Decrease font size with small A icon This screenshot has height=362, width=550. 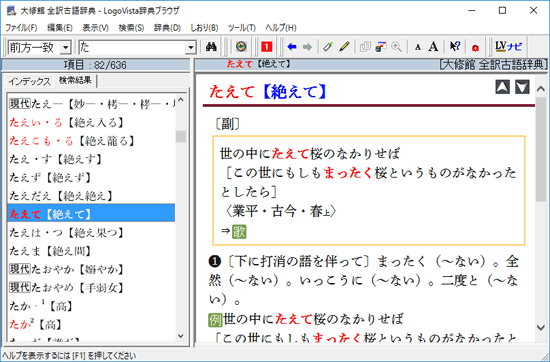(417, 47)
